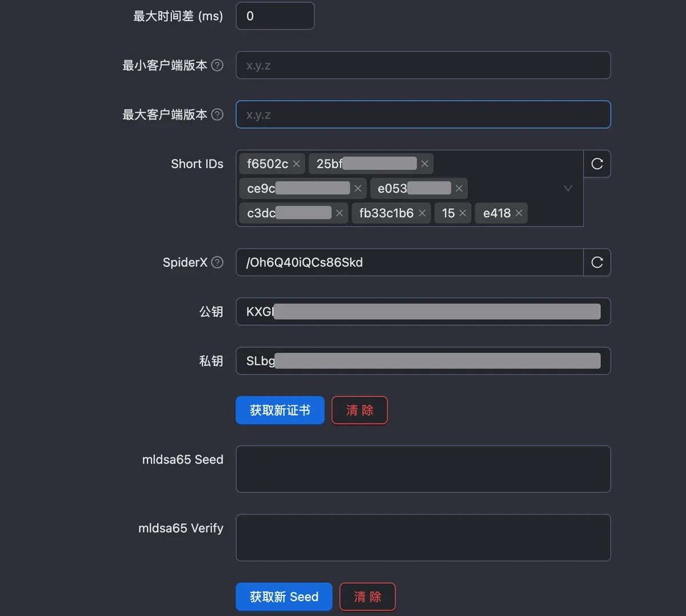Remove the 25bf short ID tag
This screenshot has width=686, height=616.
[425, 164]
